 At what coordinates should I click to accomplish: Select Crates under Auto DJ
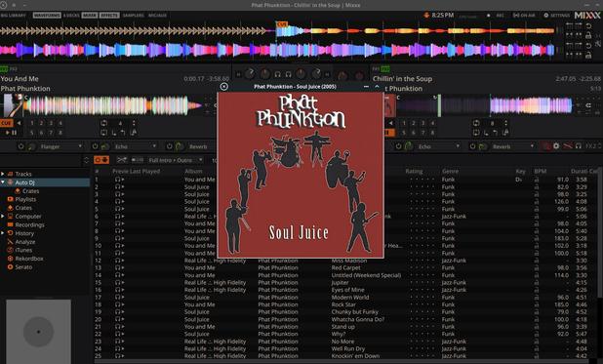click(x=30, y=191)
